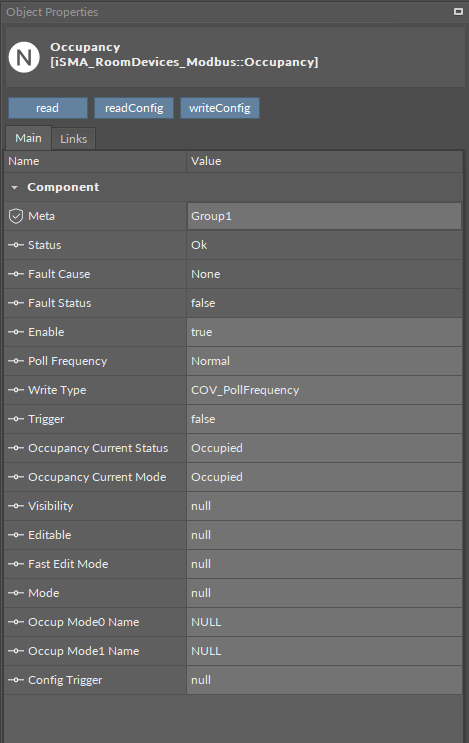
Task: Open the Write Type COV_PollFrequency dropdown
Action: click(325, 390)
